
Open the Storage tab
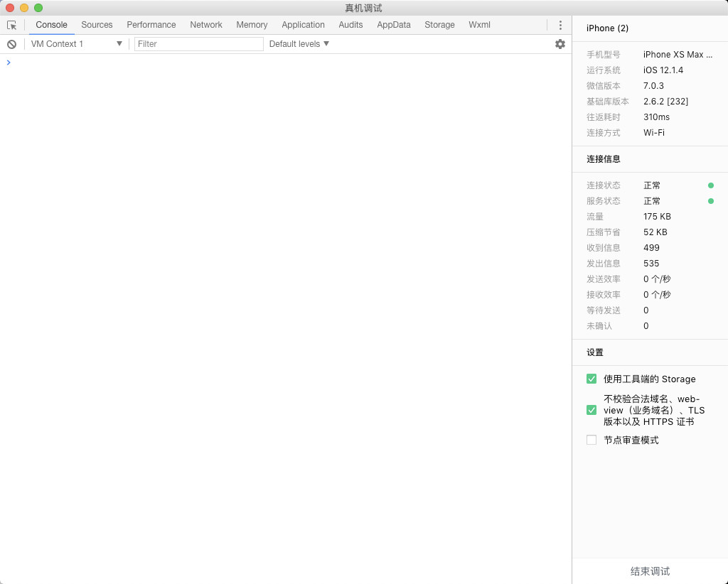439,25
